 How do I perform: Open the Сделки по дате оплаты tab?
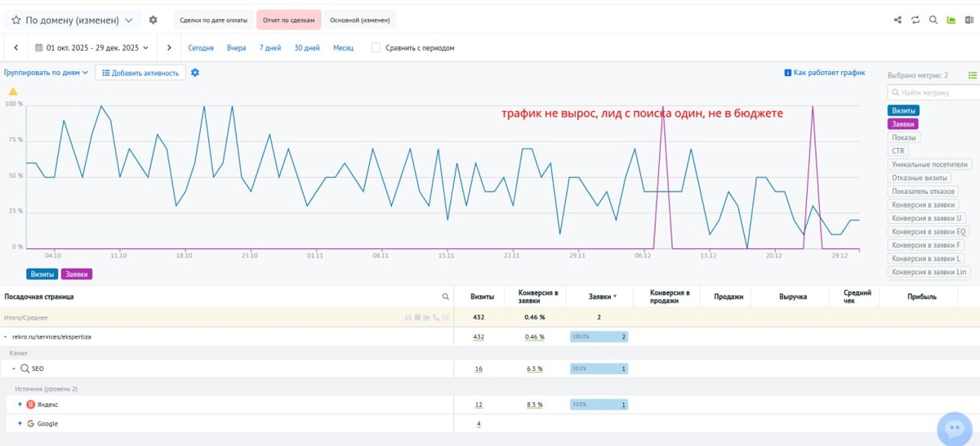point(213,20)
